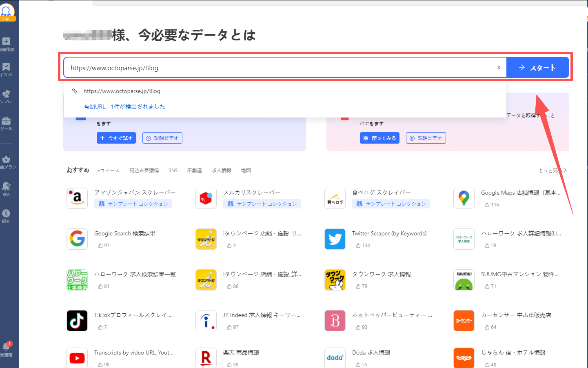Click the 有効URL detected result link
This screenshot has height=368, width=588.
[x=124, y=106]
